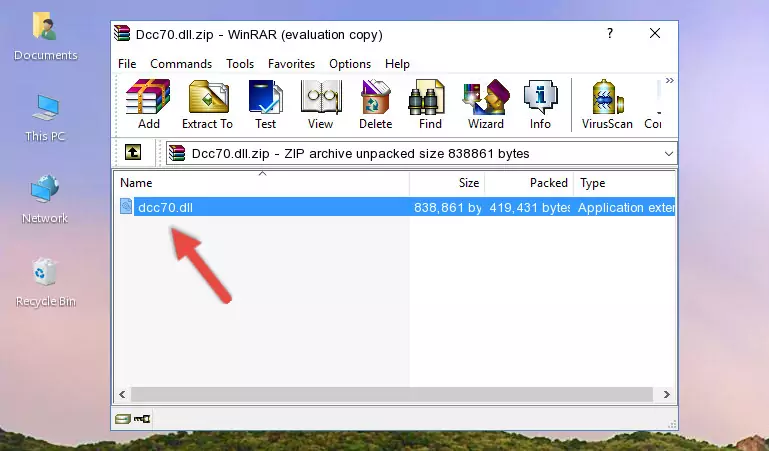Go up one level with arrow button

pyautogui.click(x=133, y=152)
